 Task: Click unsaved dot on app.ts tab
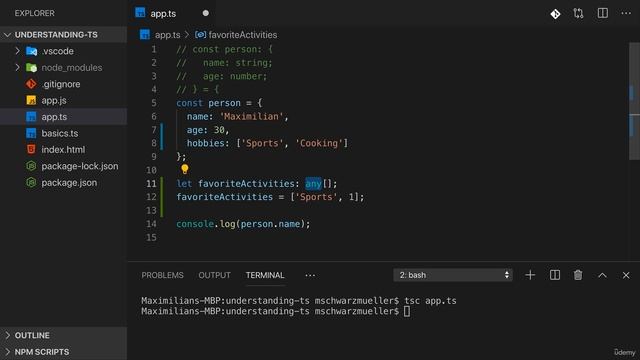pyautogui.click(x=206, y=13)
